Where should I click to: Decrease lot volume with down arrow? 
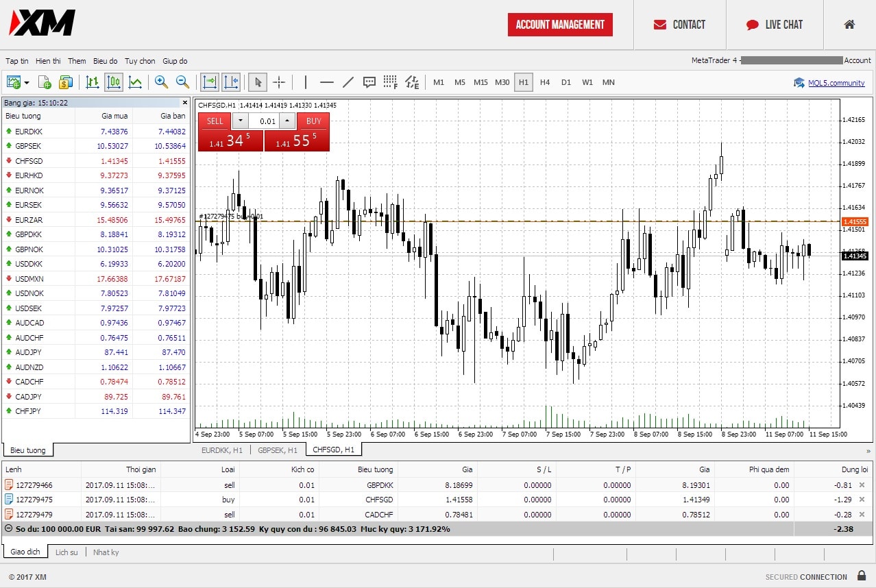(240, 121)
